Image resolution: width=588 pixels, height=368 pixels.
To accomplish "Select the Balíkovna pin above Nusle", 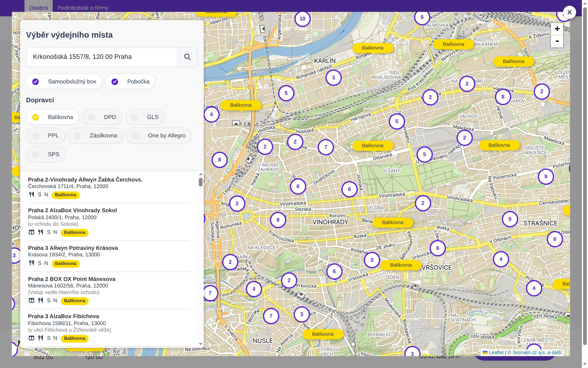I will point(323,334).
